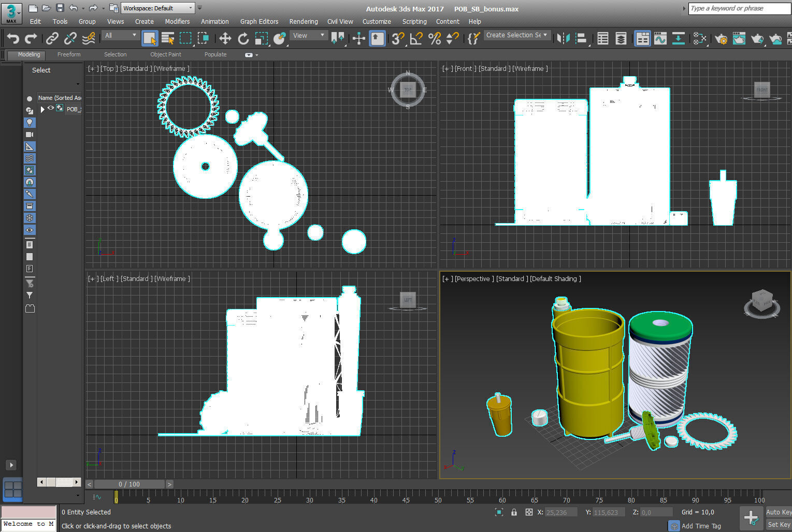Click the Mirror tool icon
This screenshot has height=532, width=792.
point(563,38)
